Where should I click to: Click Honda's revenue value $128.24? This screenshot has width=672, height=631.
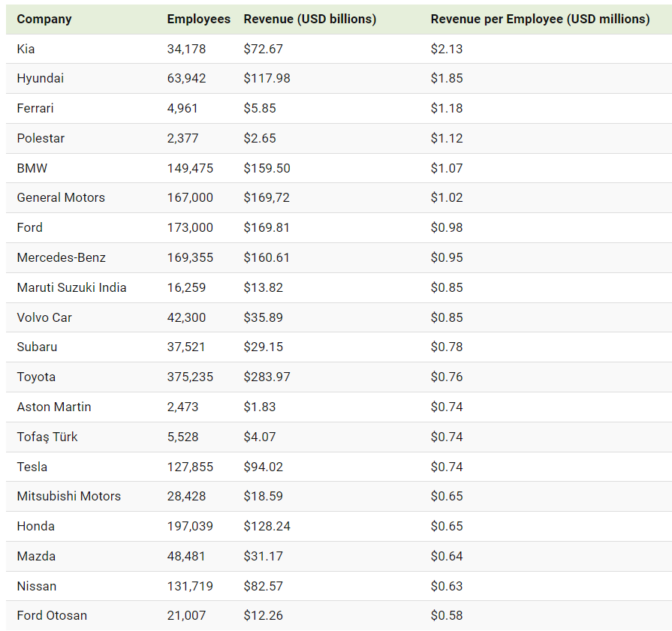(267, 526)
